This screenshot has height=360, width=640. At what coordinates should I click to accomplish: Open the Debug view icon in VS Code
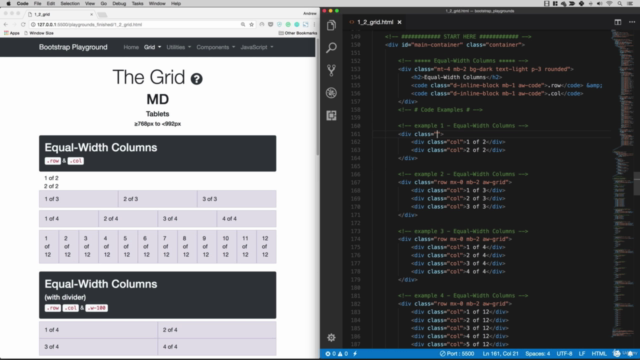331,93
